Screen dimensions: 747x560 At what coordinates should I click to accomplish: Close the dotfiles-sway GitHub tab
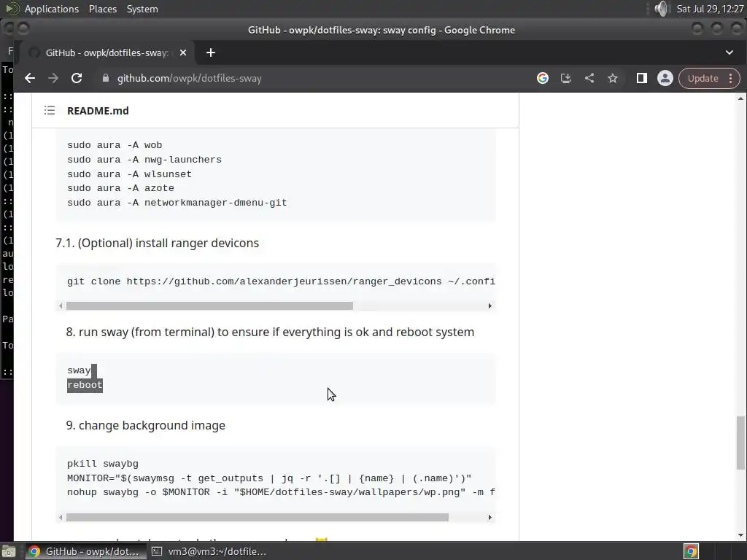183,52
